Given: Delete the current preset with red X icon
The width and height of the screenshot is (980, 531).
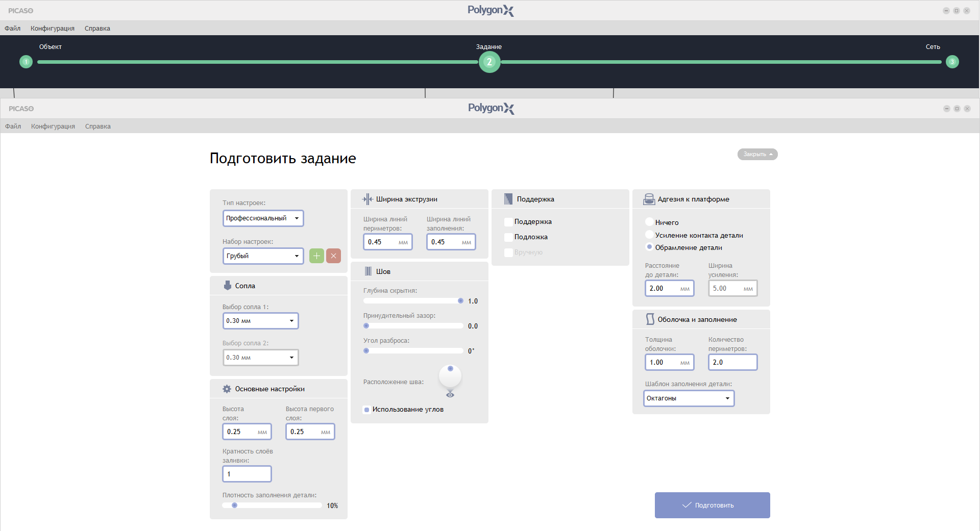Looking at the screenshot, I should point(333,256).
